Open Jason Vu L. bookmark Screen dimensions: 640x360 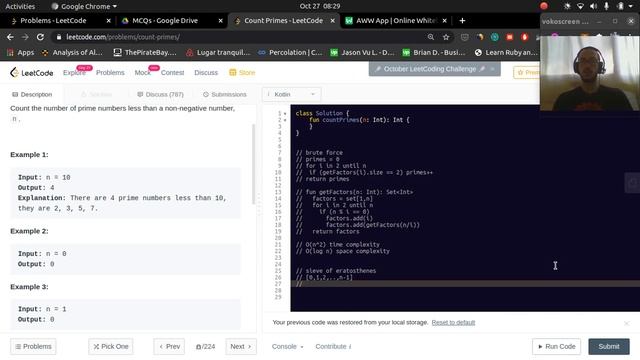362,53
